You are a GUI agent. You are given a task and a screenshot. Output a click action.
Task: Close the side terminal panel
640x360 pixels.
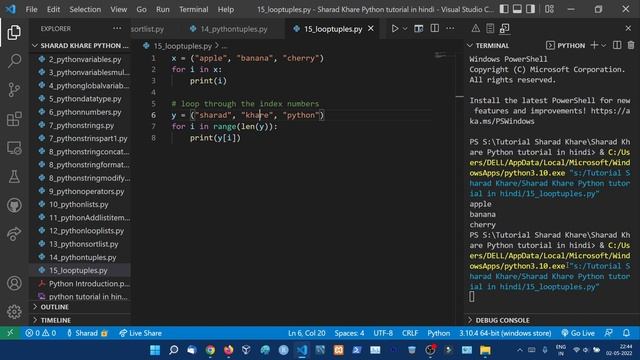(x=628, y=28)
